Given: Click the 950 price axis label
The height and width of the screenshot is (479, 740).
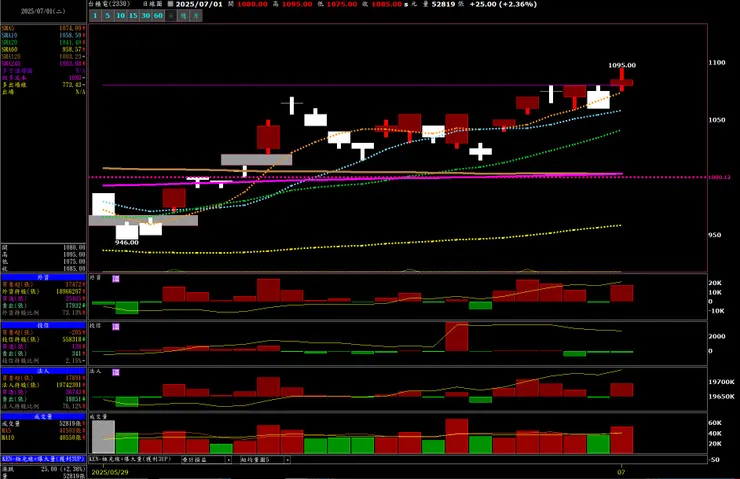Looking at the screenshot, I should (715, 235).
